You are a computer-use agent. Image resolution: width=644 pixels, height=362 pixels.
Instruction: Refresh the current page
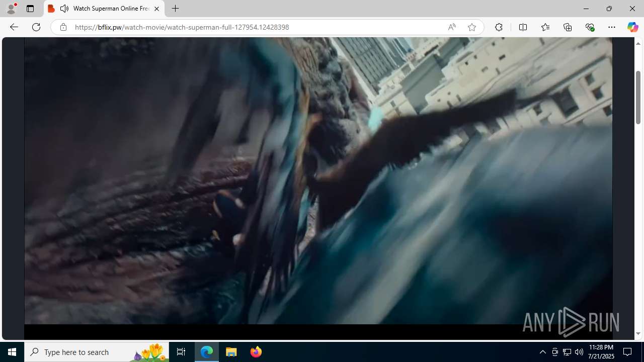[x=36, y=27]
